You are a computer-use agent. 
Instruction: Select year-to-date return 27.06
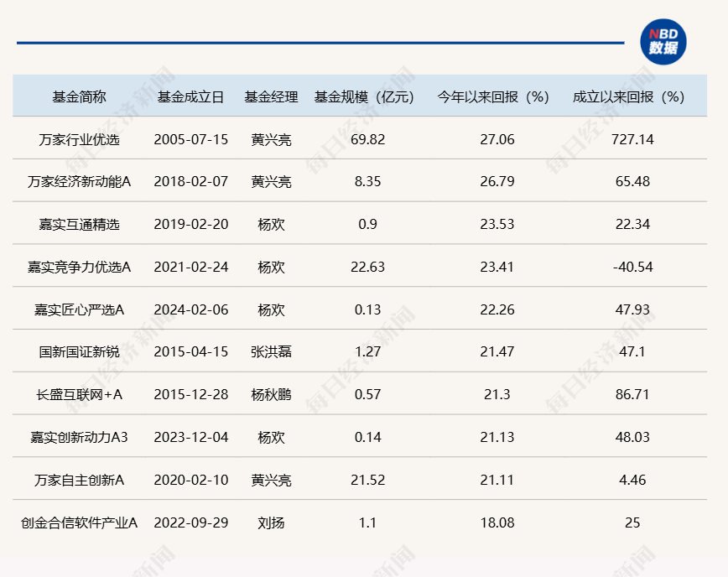[x=497, y=139]
